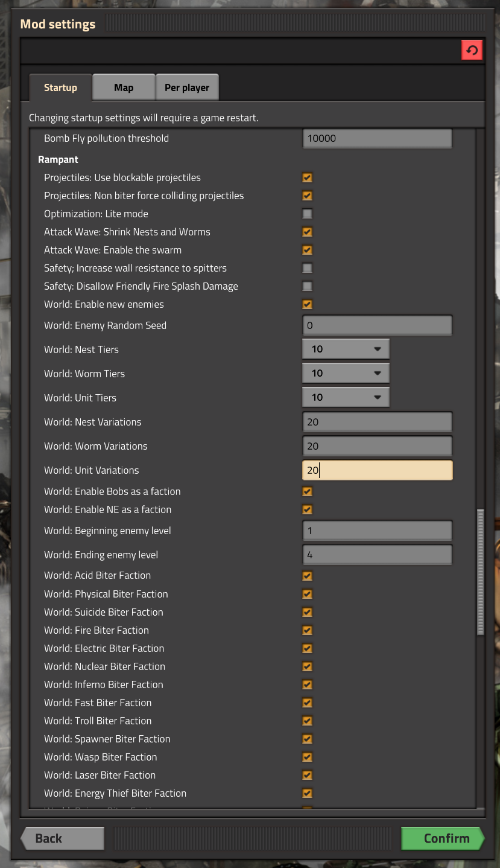Screen dimensions: 500x868
Task: Click the red reset settings icon
Action: click(472, 50)
